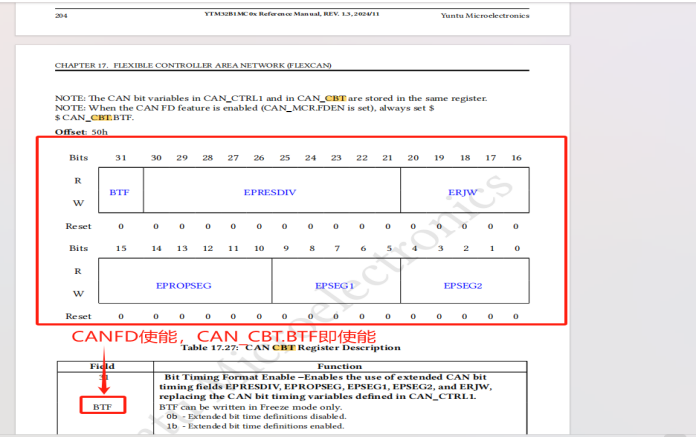This screenshot has height=437, width=696.
Task: Click 'CAN_CTRL1' in the first NOTE line
Action: 233,98
